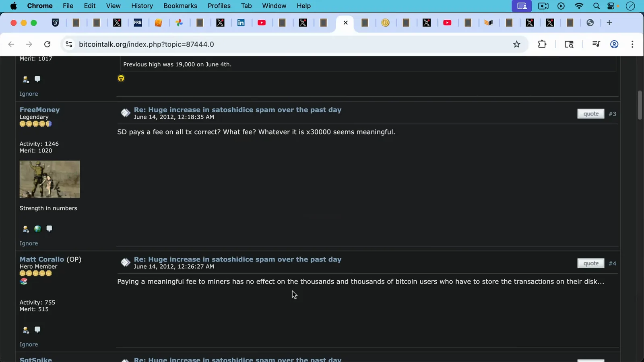Ignore user FreeMoney

29,243
